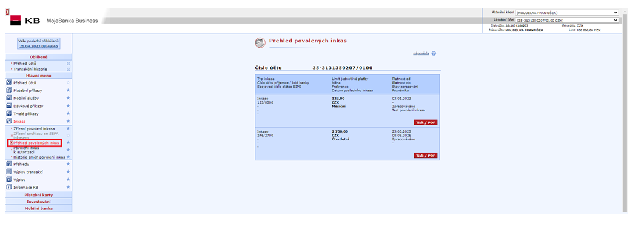Open the Aktuální účet dropdown
644x227 pixels.
tap(567, 20)
